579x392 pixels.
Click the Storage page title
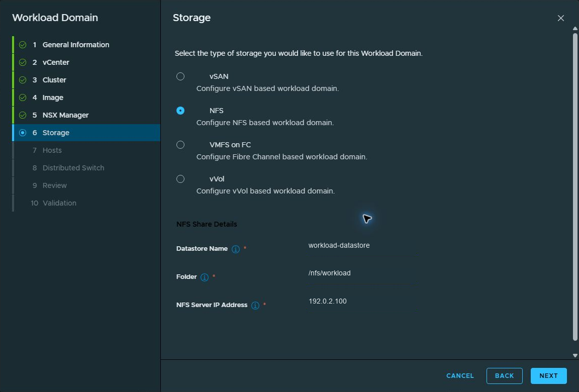(x=191, y=18)
